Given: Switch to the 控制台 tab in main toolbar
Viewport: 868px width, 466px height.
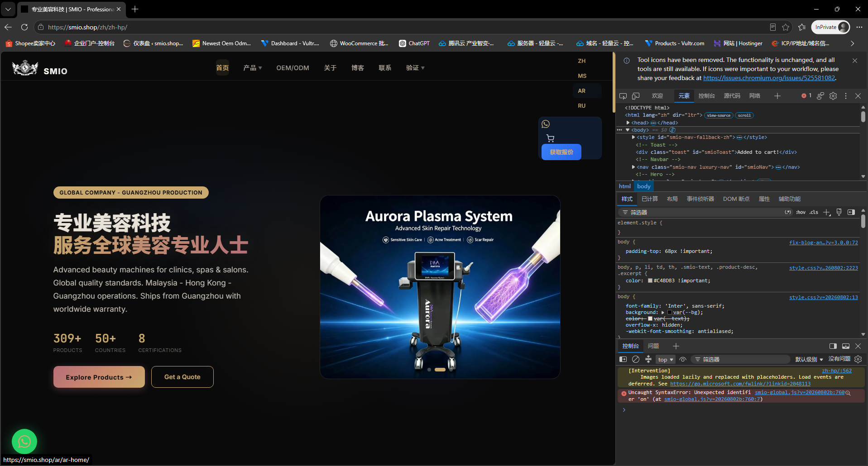Looking at the screenshot, I should click(x=706, y=96).
